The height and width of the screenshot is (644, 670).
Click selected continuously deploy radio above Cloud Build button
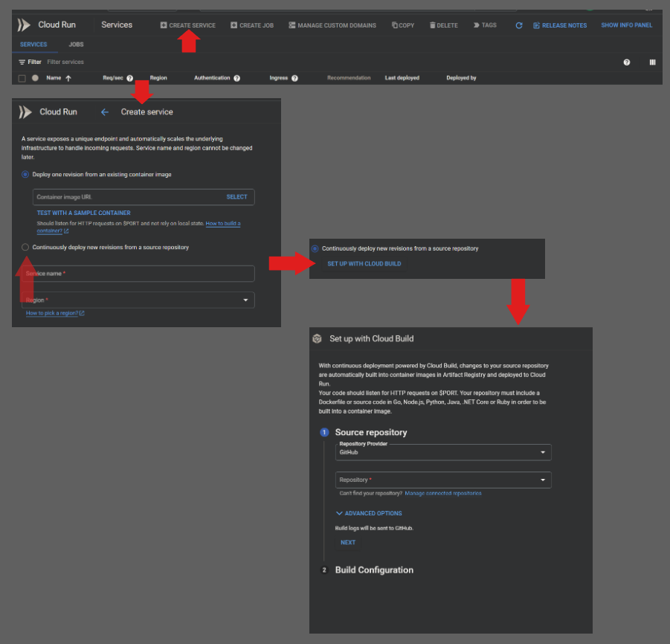coord(315,248)
